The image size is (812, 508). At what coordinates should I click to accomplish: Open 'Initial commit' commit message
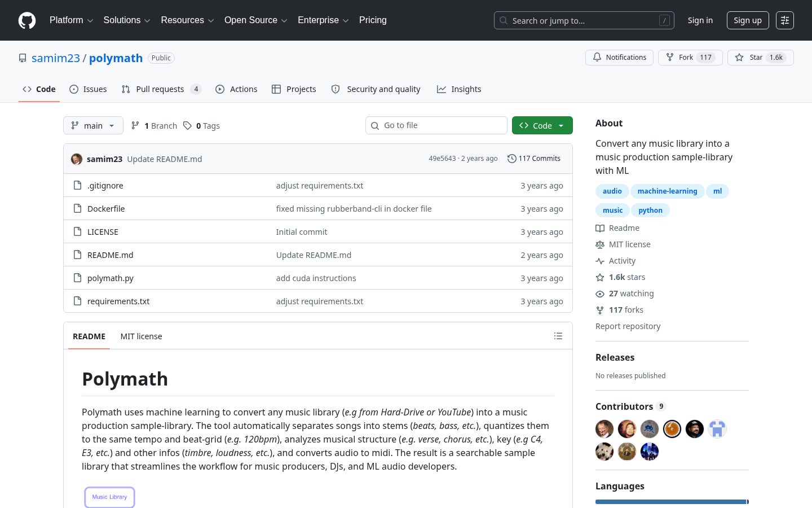click(302, 232)
